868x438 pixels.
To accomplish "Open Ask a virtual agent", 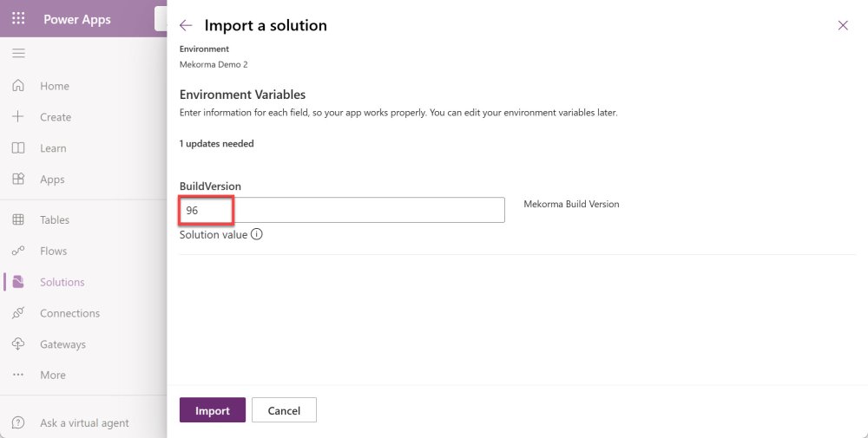I will pos(83,423).
